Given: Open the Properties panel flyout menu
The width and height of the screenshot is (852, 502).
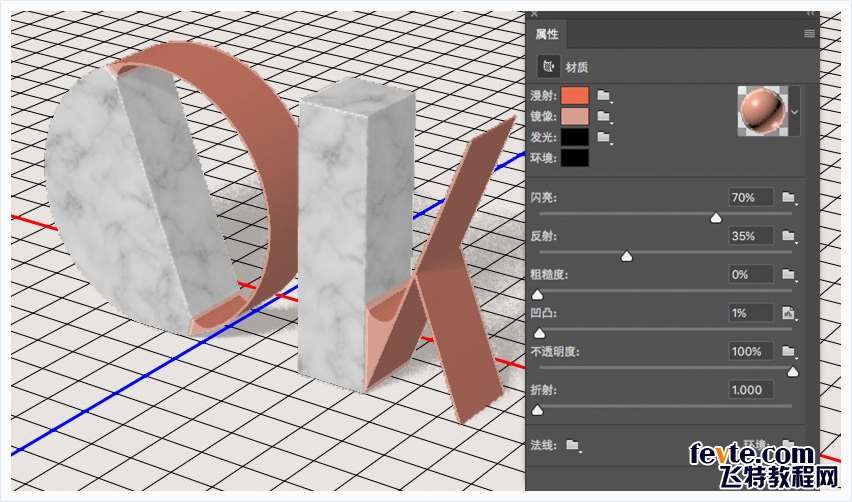Looking at the screenshot, I should 809,34.
